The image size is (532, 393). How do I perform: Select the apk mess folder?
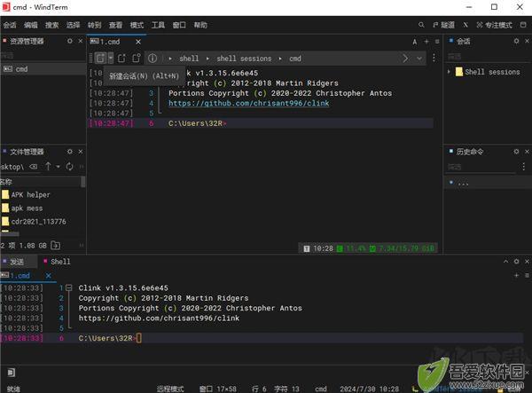click(22, 208)
